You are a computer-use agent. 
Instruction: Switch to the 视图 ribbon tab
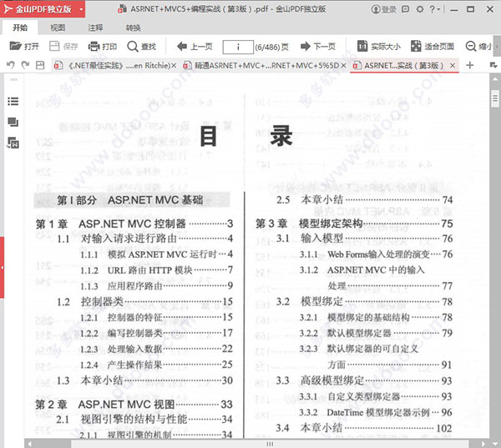coord(58,28)
